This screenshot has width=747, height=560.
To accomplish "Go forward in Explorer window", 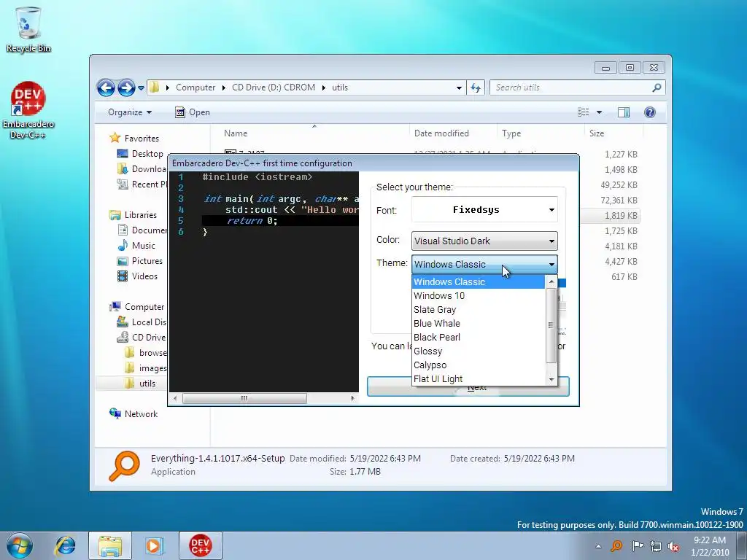I will 126,87.
